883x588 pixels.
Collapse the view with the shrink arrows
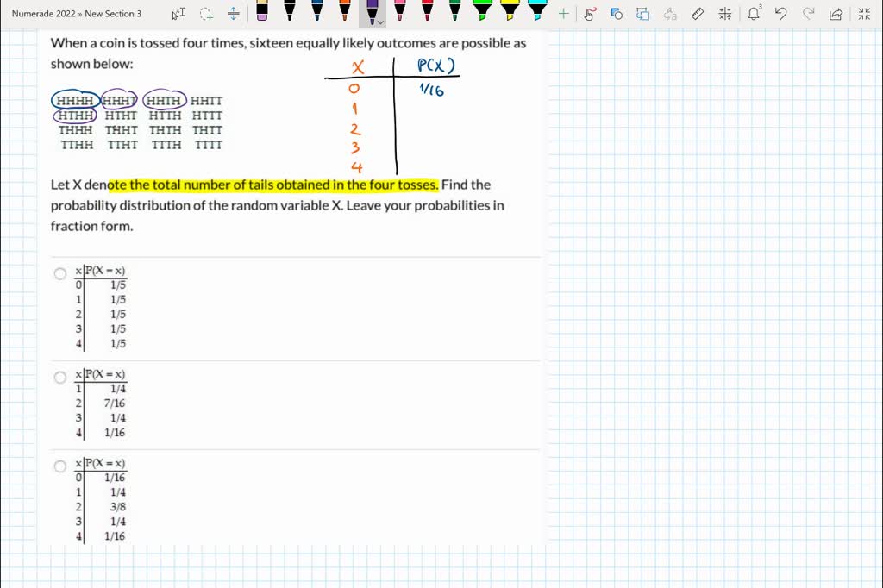click(865, 14)
